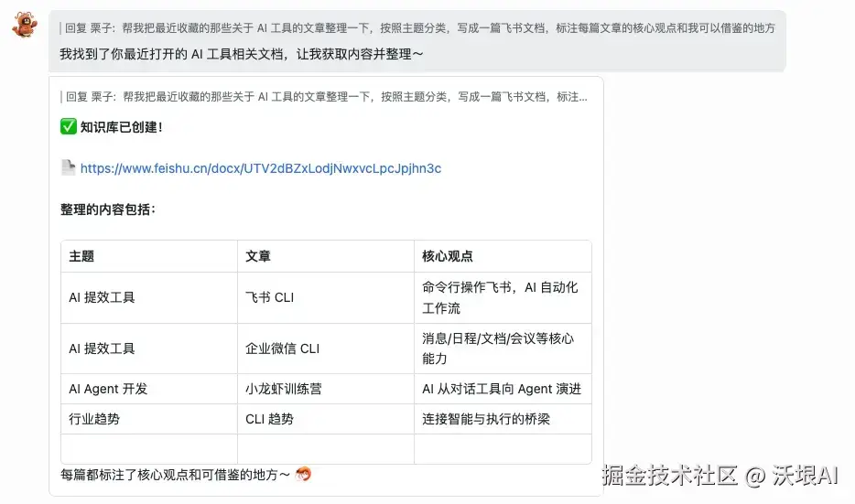Open the feishu.cn docx link
This screenshot has width=855, height=504.
point(261,168)
